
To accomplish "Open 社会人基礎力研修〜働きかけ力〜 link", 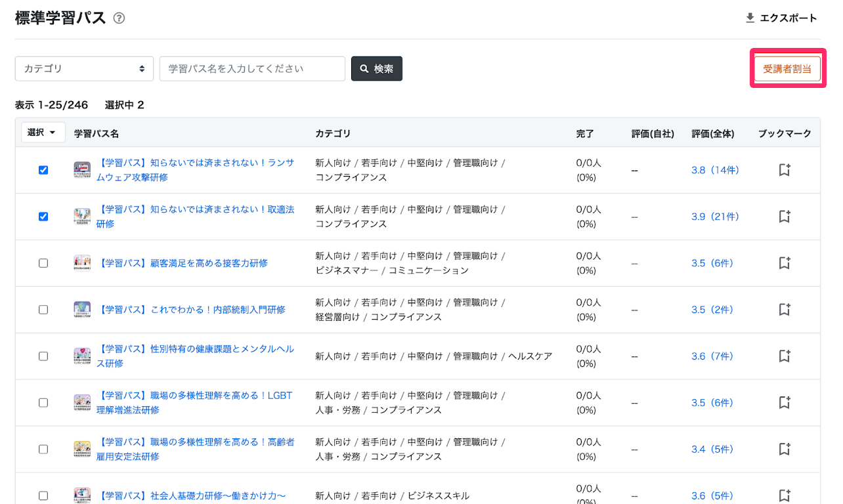I will (x=191, y=496).
